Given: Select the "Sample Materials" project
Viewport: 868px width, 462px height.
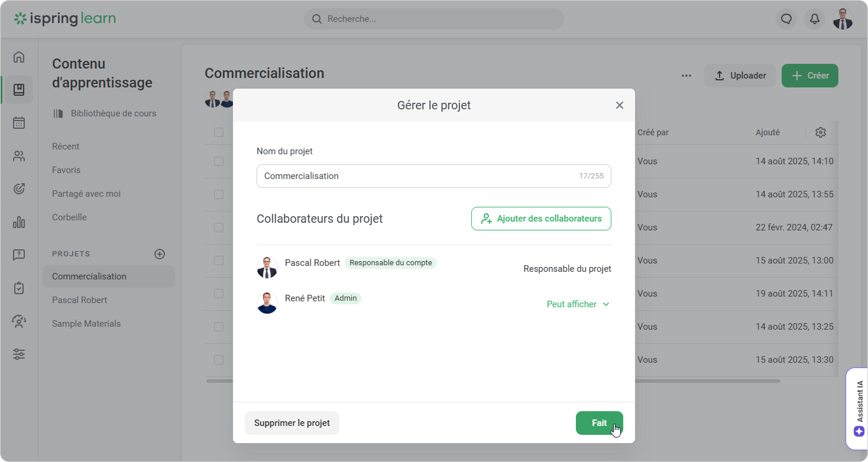Looking at the screenshot, I should [x=86, y=324].
